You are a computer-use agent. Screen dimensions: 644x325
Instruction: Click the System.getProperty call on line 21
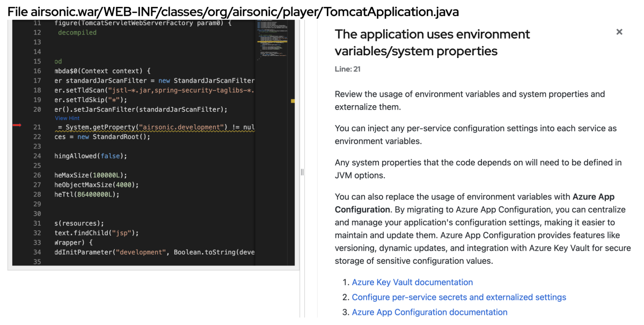[99, 127]
